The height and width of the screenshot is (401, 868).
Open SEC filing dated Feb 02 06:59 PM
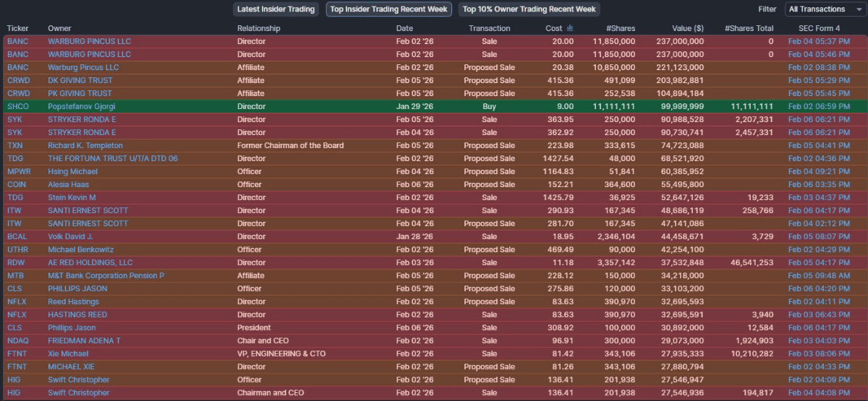[819, 106]
